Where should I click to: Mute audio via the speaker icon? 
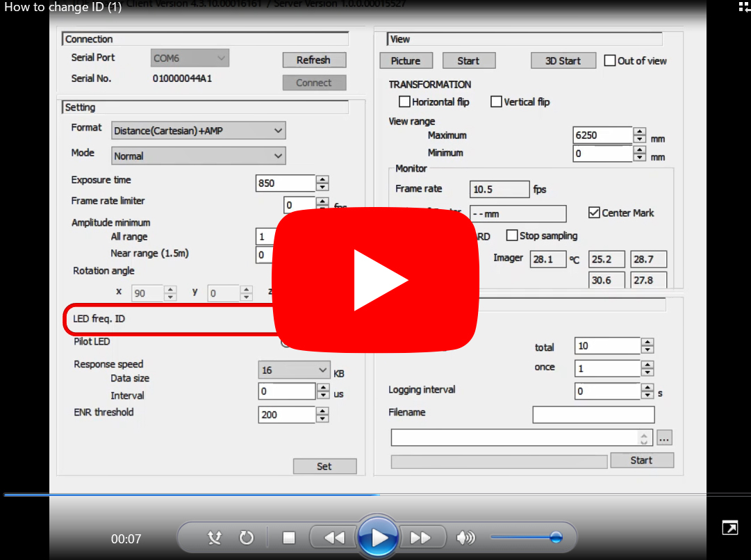(465, 537)
